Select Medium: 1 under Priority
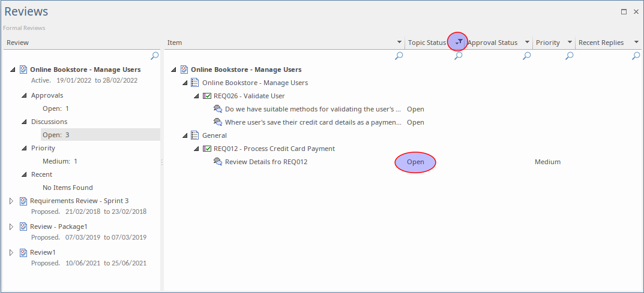 (x=59, y=161)
